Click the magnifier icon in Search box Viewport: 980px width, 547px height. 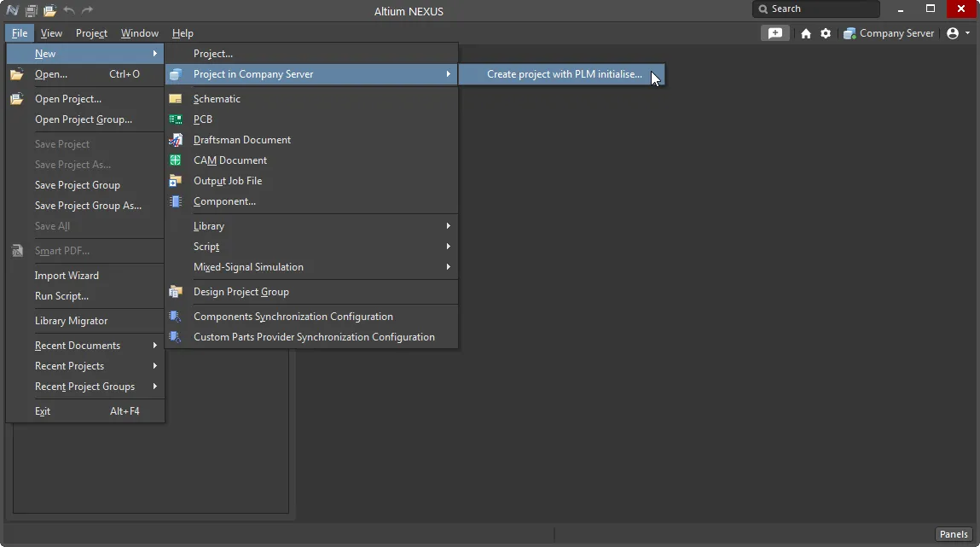pyautogui.click(x=763, y=9)
